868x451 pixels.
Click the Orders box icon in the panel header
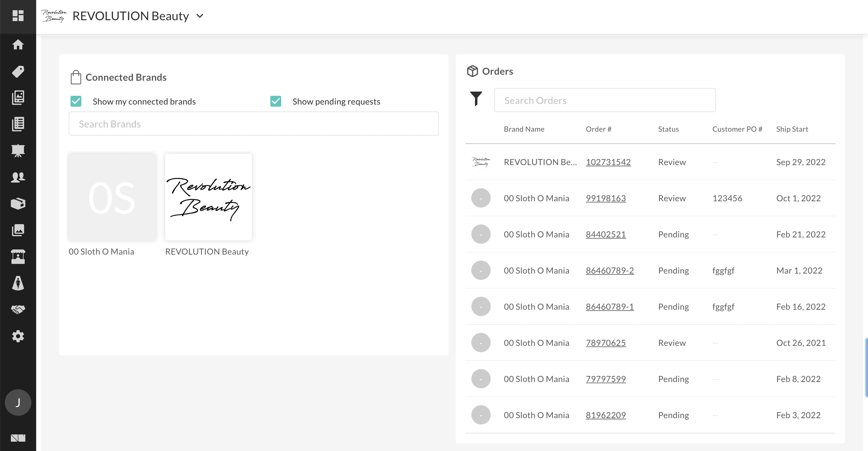[472, 71]
